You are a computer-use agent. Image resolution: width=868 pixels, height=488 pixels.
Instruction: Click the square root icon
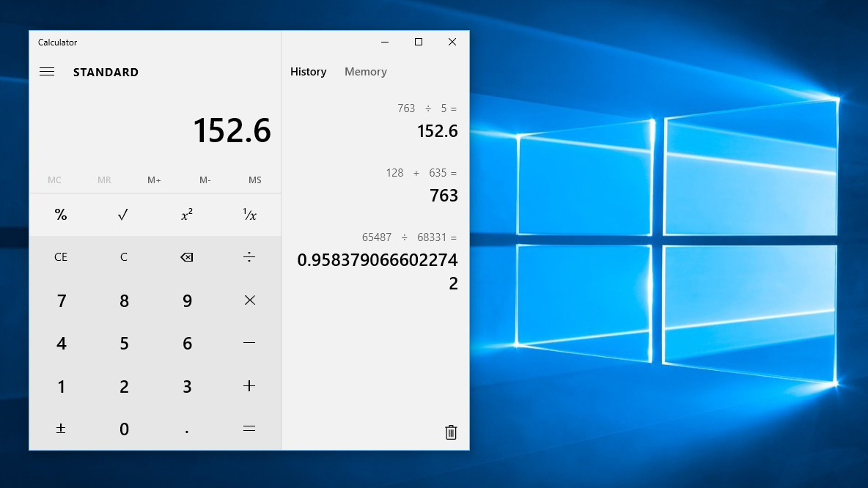(x=123, y=214)
